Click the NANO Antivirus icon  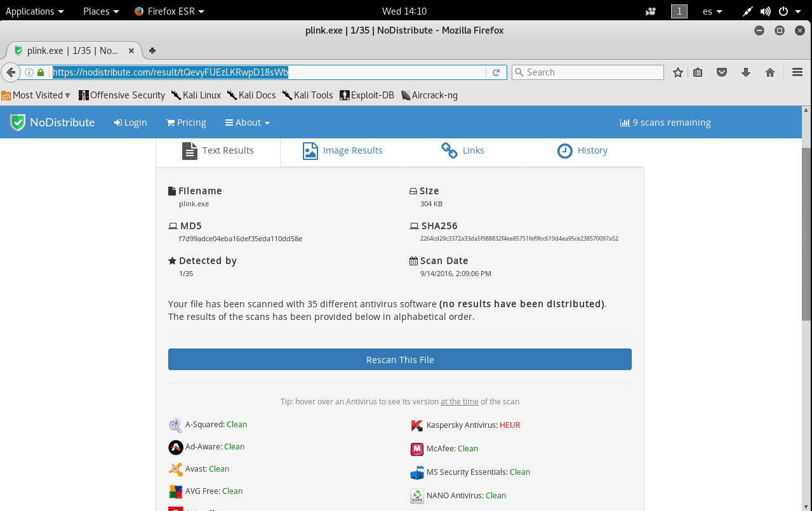coord(417,496)
